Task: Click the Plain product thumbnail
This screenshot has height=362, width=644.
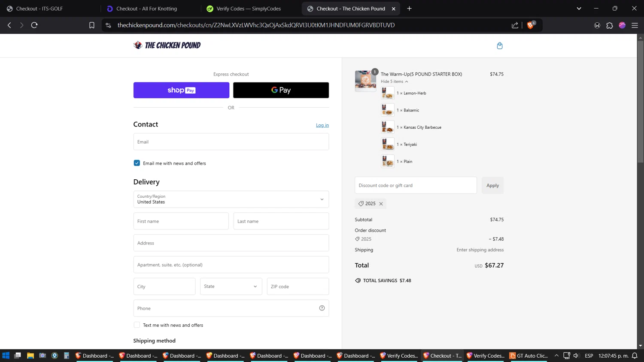Action: coord(387,162)
